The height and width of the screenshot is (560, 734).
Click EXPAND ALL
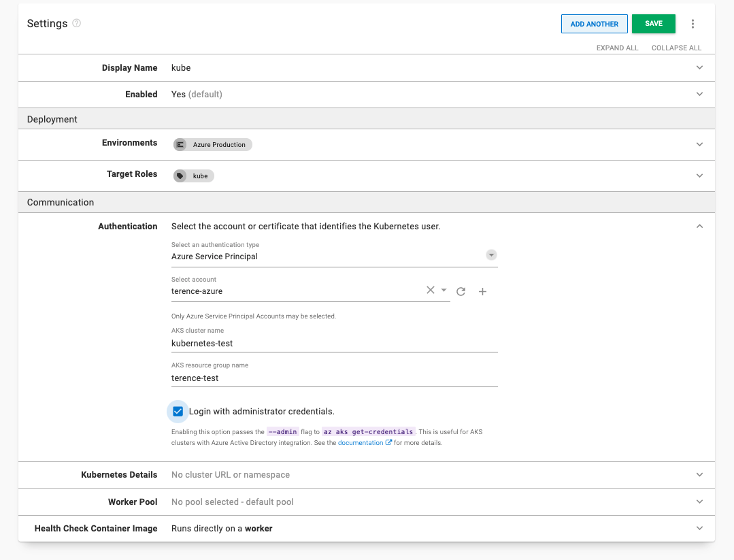pyautogui.click(x=616, y=48)
